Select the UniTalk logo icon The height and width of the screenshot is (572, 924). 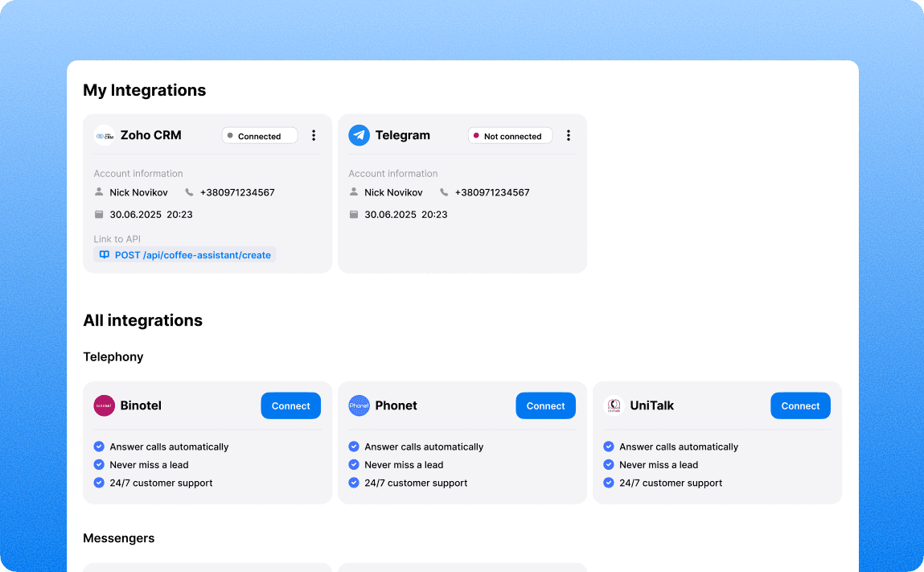click(x=614, y=405)
